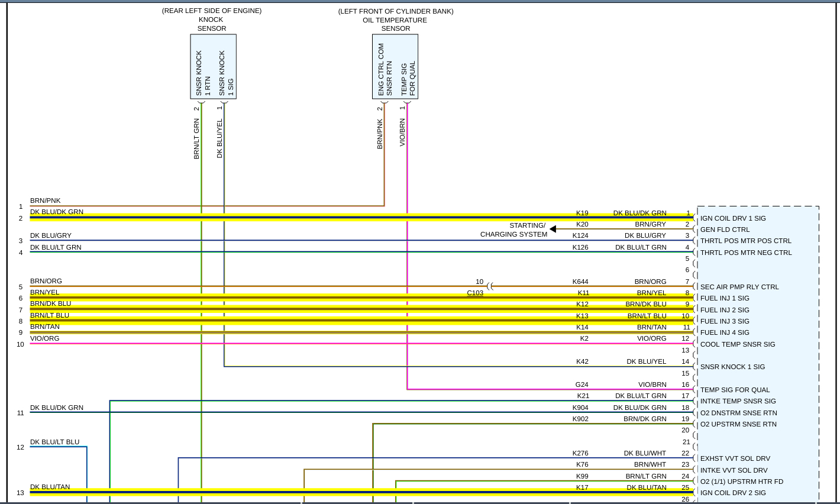The image size is (840, 504).
Task: Select circuit code K13
Action: (582, 316)
